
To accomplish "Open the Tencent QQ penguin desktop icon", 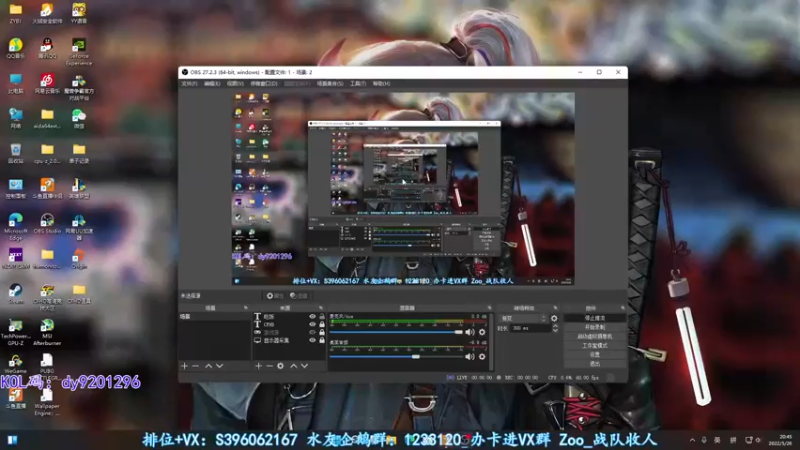I will pyautogui.click(x=47, y=48).
